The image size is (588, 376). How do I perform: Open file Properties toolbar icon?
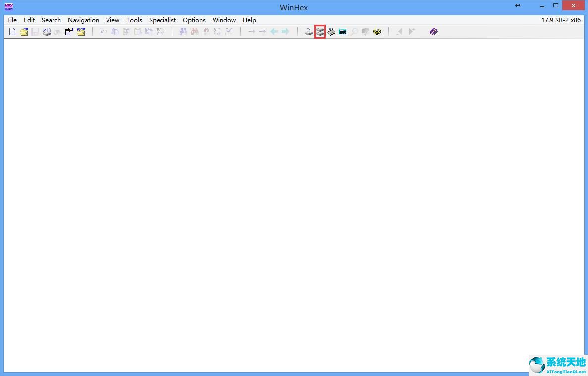[x=69, y=32]
